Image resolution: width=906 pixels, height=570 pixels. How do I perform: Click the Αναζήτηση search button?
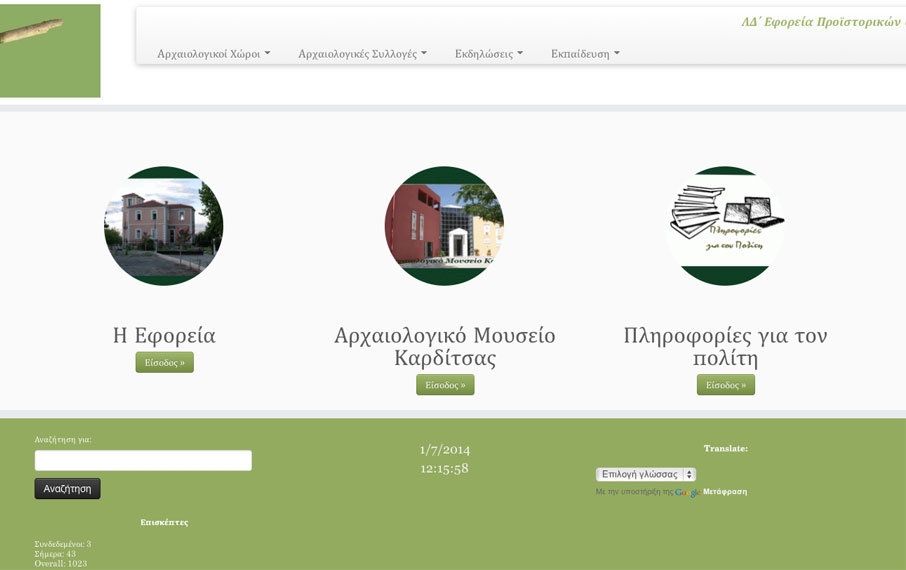click(67, 489)
